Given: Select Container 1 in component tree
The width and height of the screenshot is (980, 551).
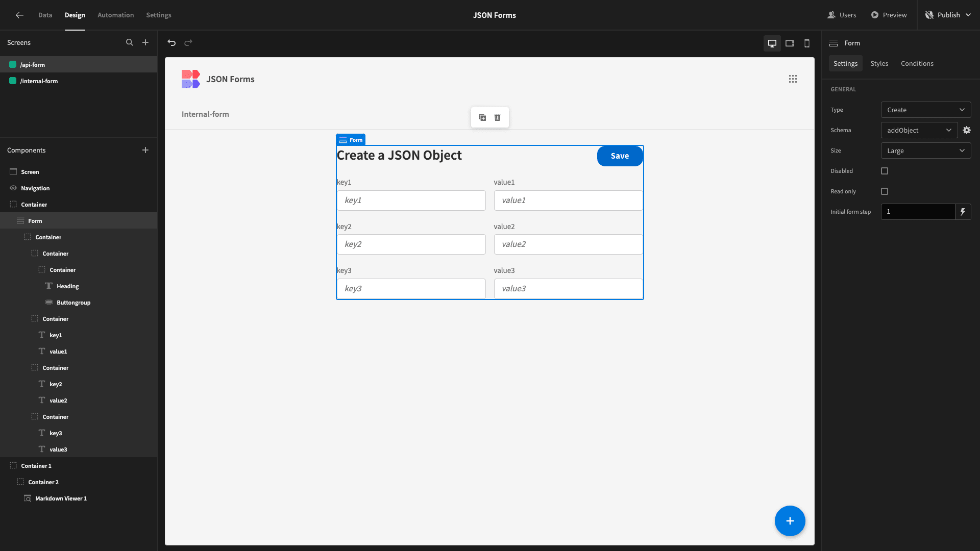Looking at the screenshot, I should [79, 466].
